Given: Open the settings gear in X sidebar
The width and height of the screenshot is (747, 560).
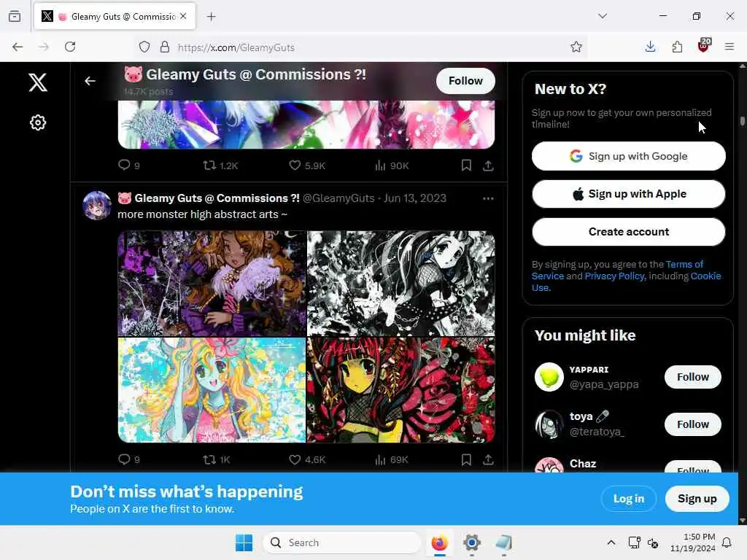Looking at the screenshot, I should (38, 122).
